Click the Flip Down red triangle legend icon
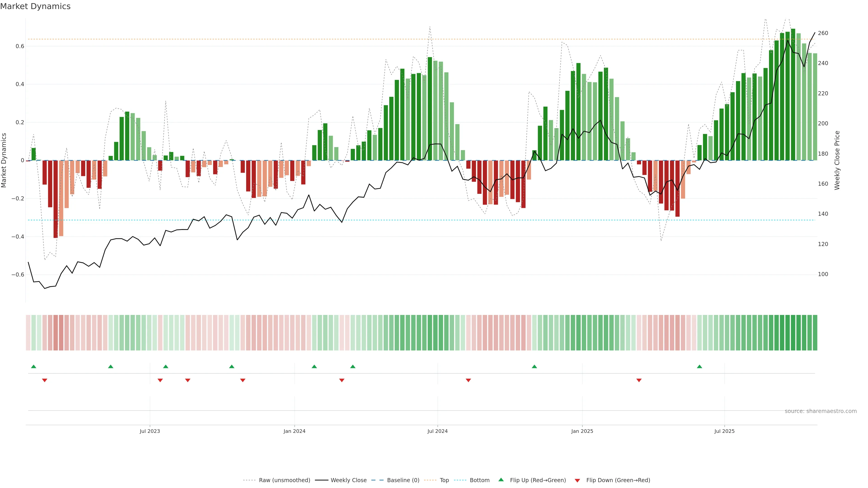 pyautogui.click(x=577, y=480)
